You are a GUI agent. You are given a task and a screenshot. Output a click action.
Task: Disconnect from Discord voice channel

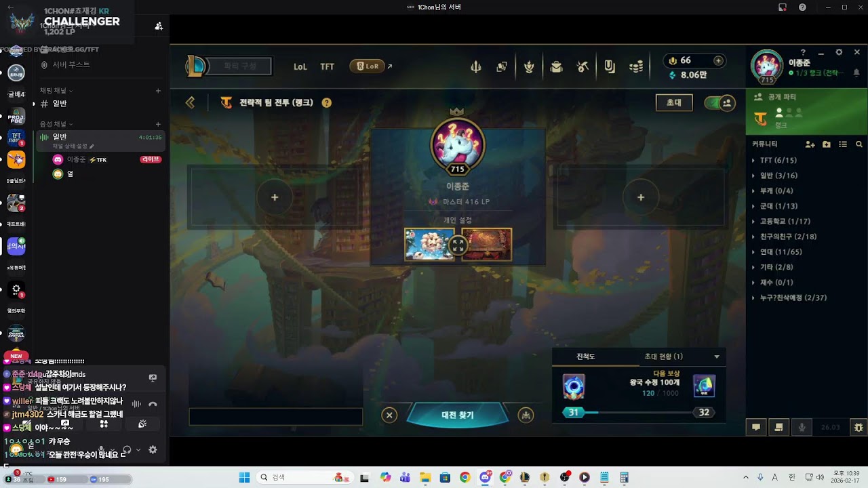coord(153,404)
